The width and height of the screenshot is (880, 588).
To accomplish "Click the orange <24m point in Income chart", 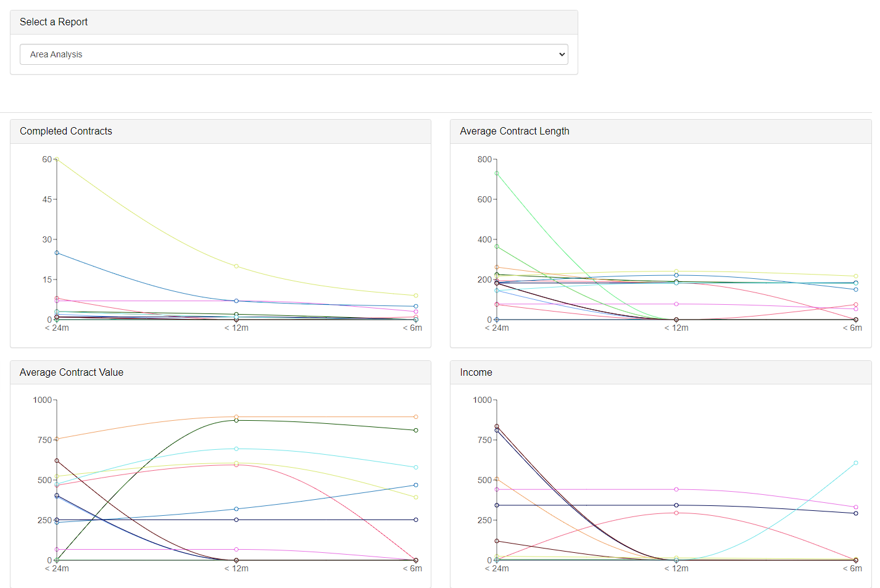I will point(497,479).
